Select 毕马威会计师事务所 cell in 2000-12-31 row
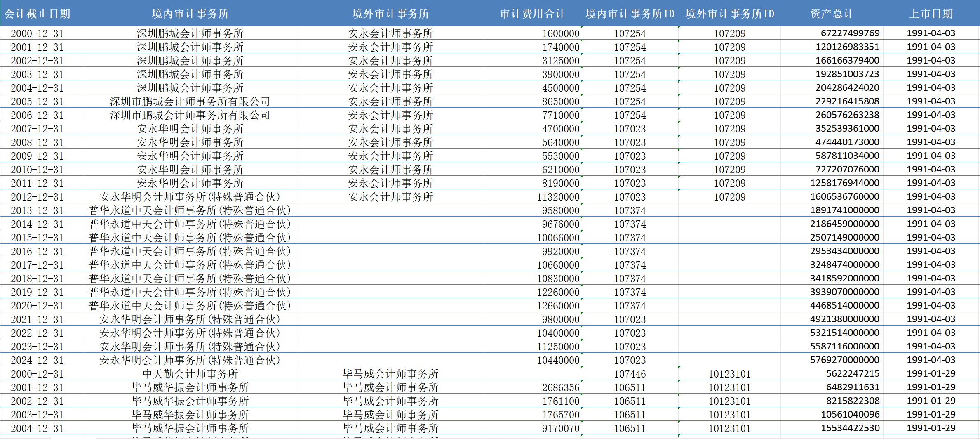980x439 pixels. point(390,374)
